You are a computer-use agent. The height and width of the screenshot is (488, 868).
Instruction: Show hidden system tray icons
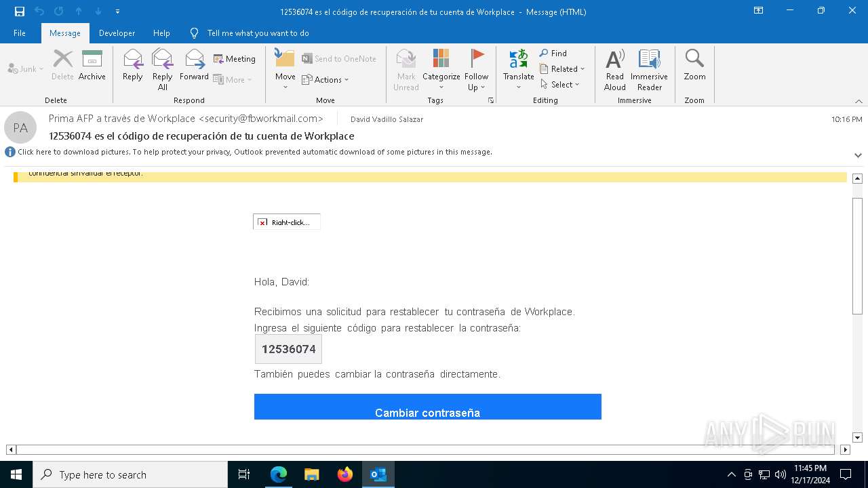click(x=731, y=474)
